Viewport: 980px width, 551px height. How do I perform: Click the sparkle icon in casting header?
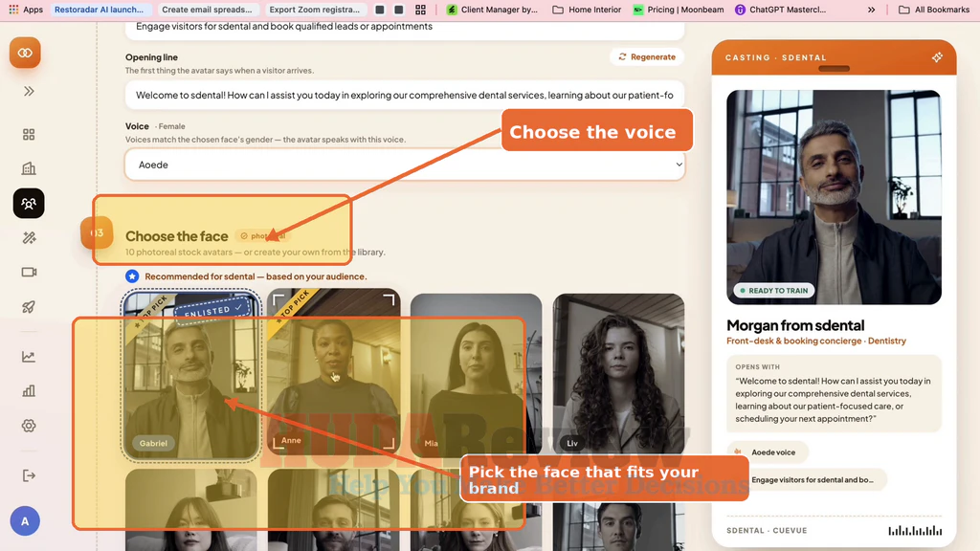pos(937,57)
